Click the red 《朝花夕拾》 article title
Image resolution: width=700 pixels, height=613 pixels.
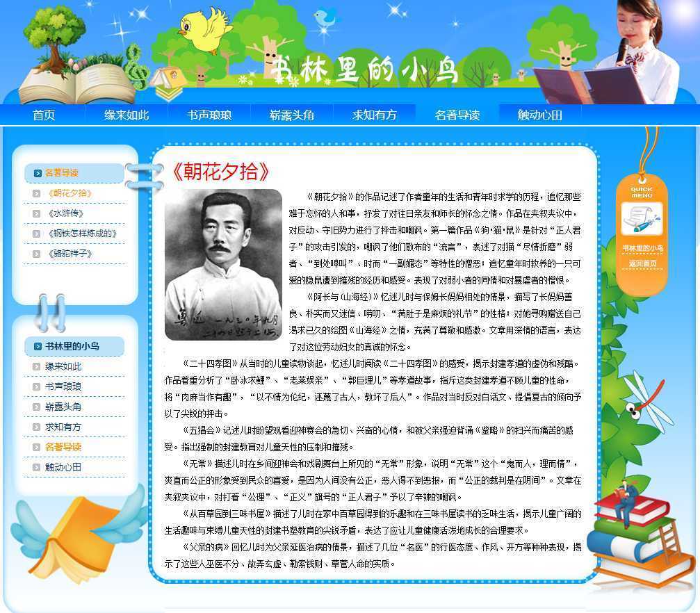(220, 172)
